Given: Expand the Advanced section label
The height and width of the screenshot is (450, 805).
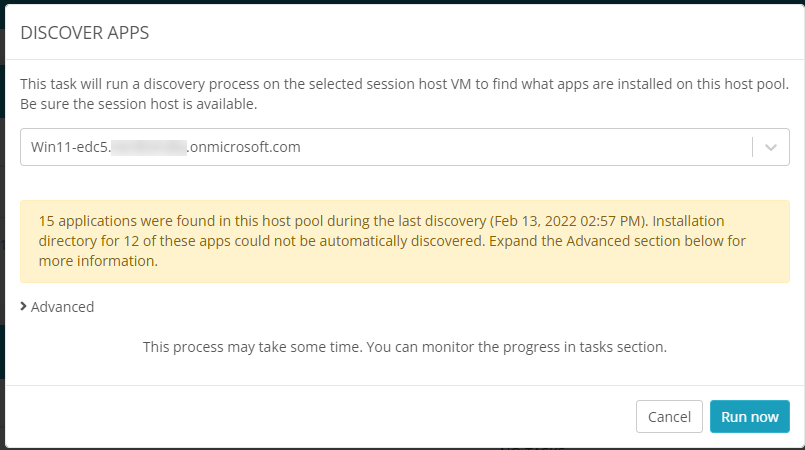Looking at the screenshot, I should (62, 307).
